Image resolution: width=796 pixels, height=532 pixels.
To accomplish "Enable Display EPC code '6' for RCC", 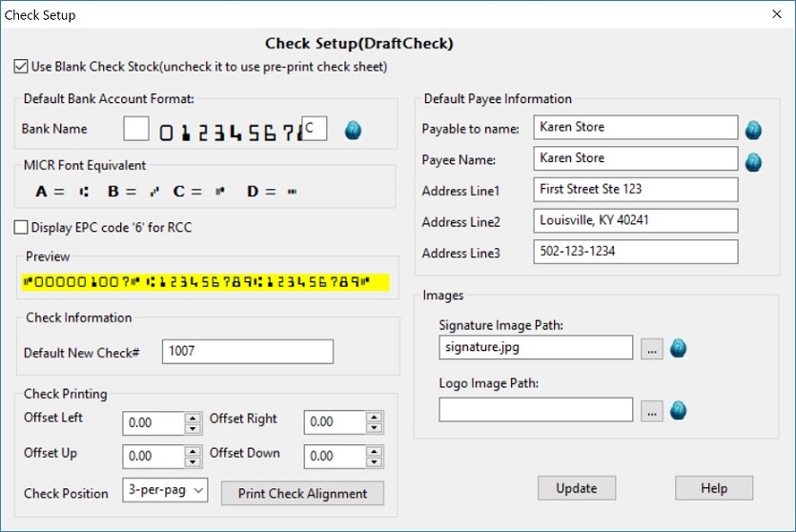I will pyautogui.click(x=22, y=228).
